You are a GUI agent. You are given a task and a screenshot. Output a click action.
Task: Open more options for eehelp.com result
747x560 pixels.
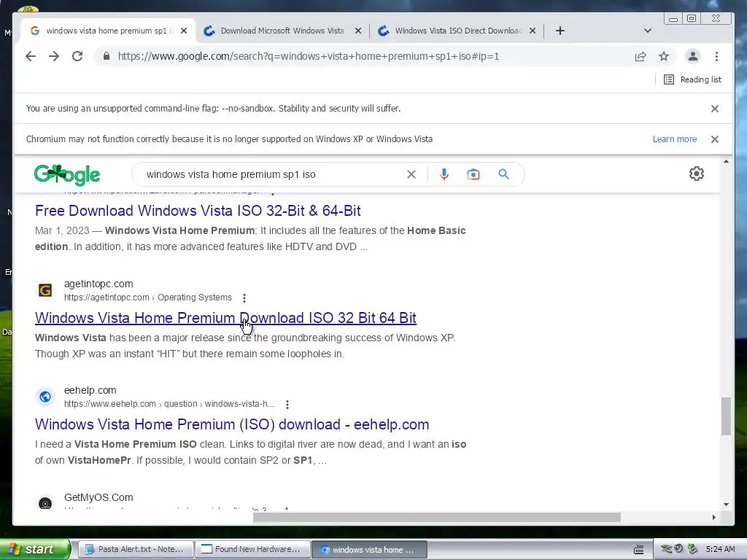(x=287, y=404)
